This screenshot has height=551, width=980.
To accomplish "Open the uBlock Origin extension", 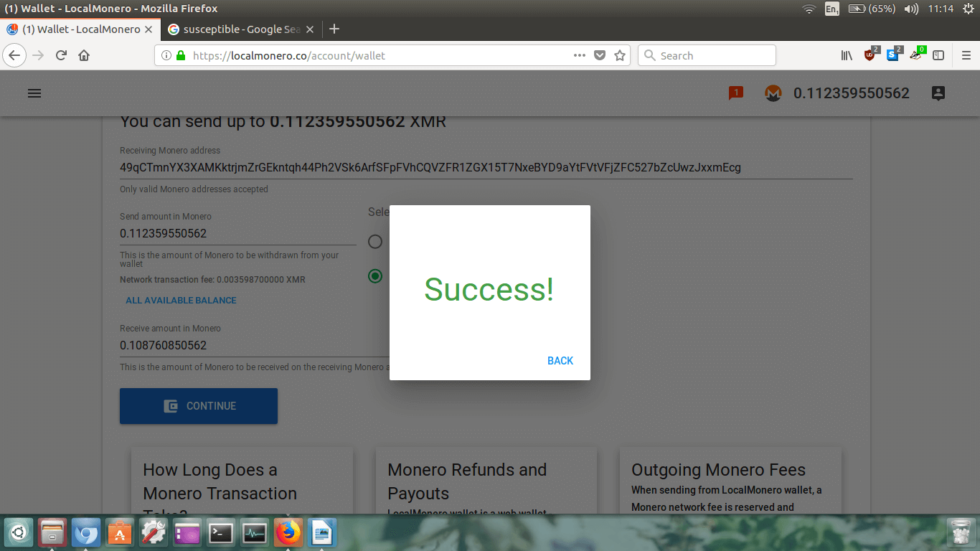I will pyautogui.click(x=871, y=55).
